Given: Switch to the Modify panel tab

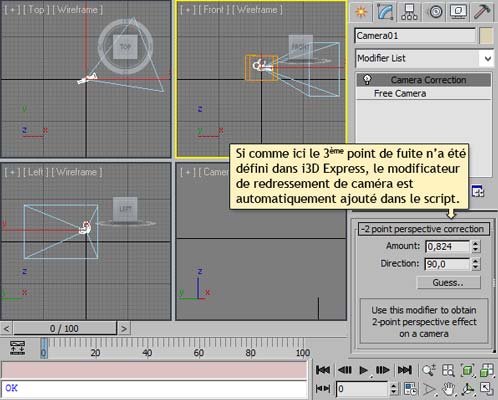Looking at the screenshot, I should [385, 12].
